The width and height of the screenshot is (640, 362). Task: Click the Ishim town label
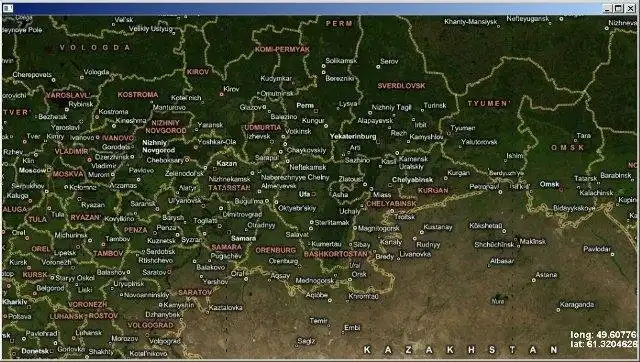[x=515, y=155]
